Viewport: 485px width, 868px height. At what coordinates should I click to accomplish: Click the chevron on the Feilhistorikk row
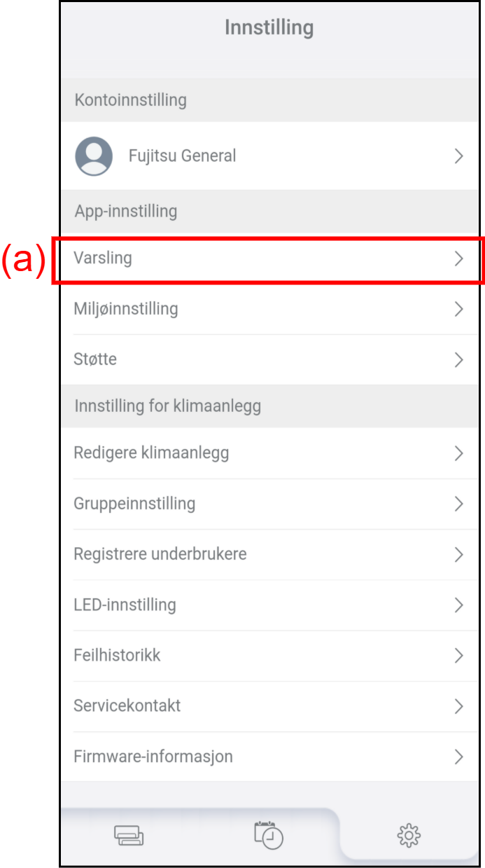click(x=459, y=656)
